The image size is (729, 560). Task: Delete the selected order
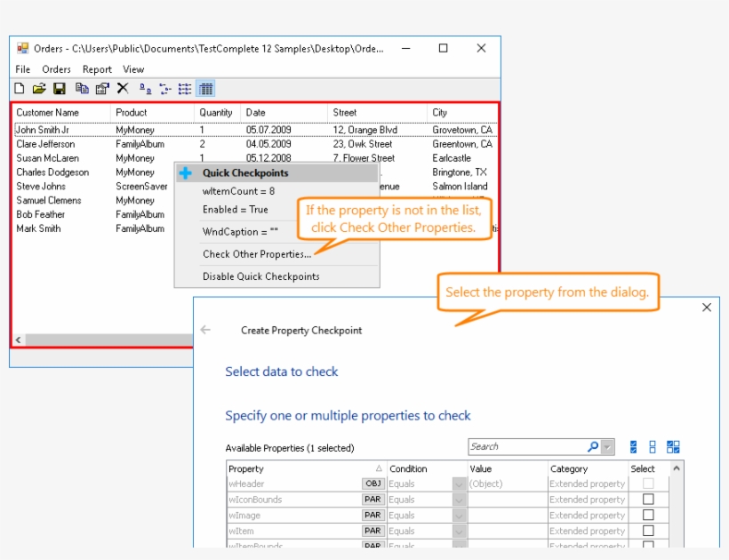[x=122, y=88]
